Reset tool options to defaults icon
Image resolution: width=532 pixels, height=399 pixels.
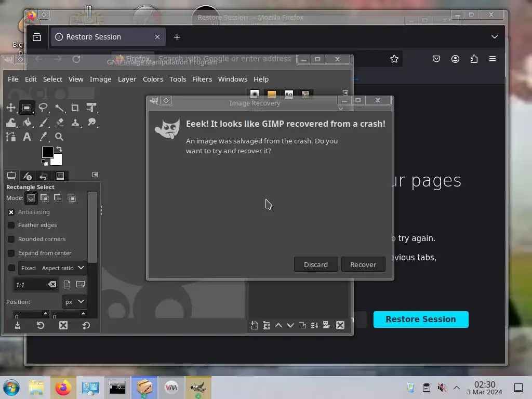pos(86,326)
